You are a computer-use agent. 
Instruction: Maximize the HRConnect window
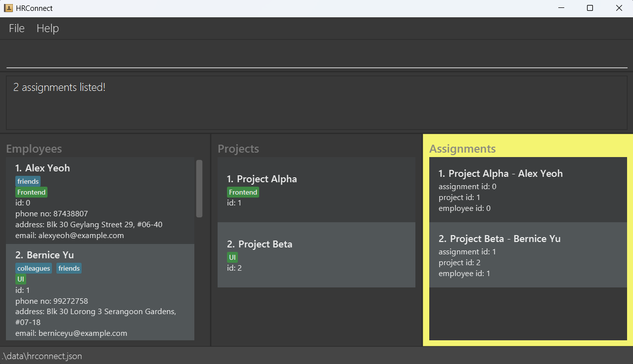pos(590,8)
